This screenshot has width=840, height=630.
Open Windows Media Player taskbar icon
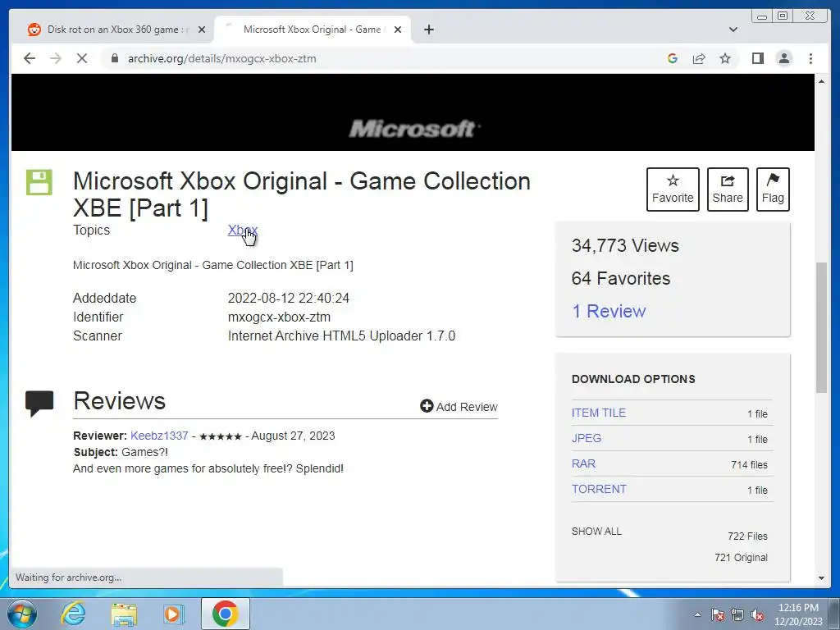pos(173,614)
